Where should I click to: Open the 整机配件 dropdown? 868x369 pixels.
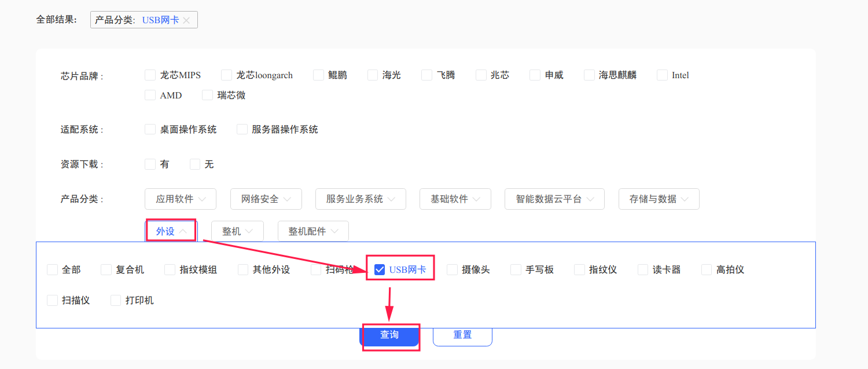[313, 231]
